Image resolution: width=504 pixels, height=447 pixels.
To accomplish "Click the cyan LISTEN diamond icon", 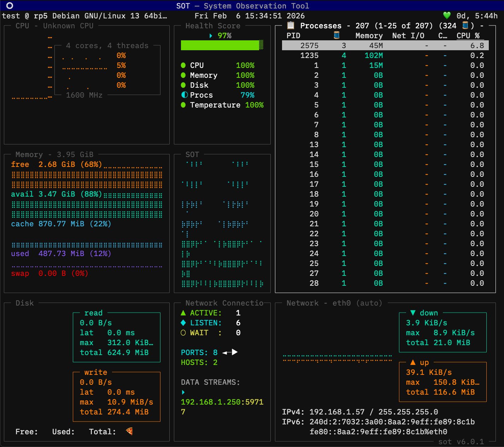I will tap(183, 323).
